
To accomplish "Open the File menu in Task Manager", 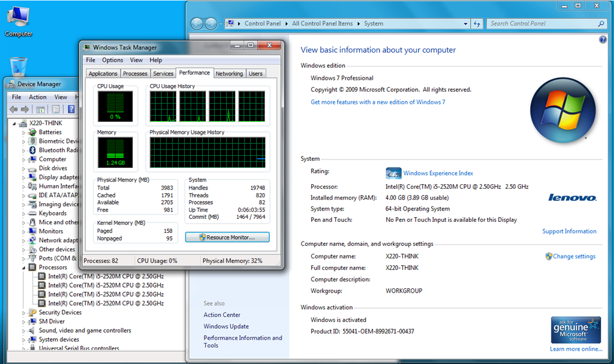I will tap(91, 60).
